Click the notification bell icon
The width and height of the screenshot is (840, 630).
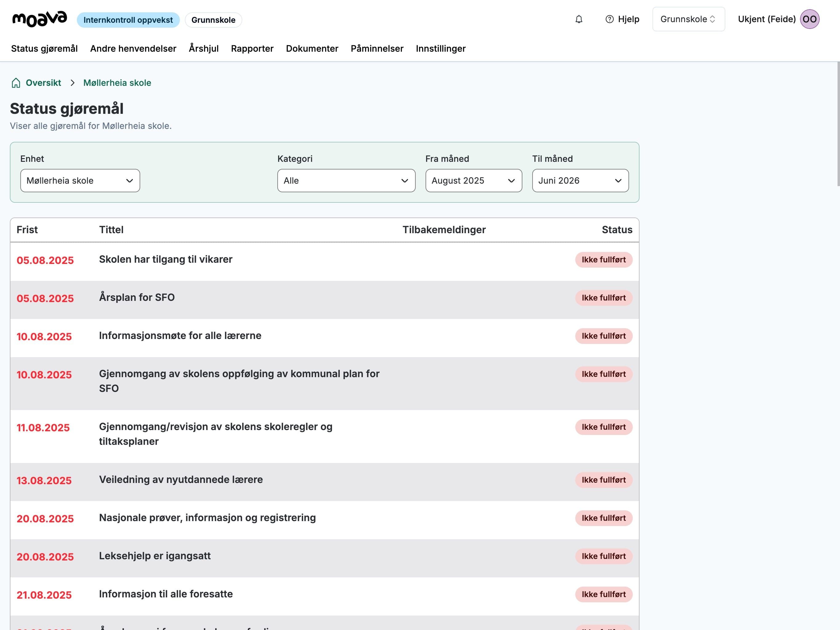tap(578, 19)
